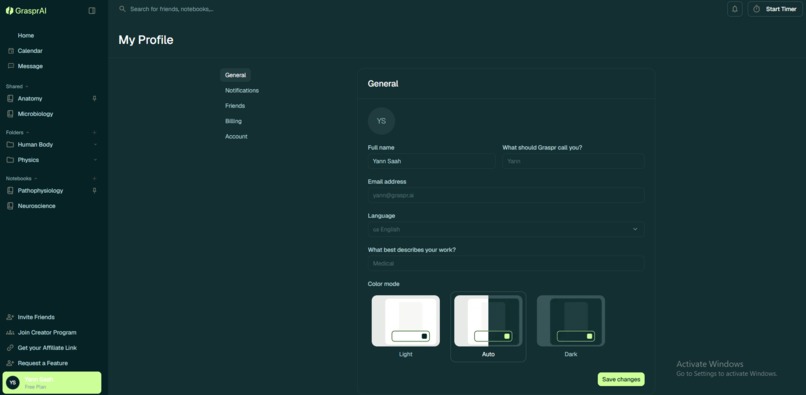Open notifications via the bell icon

click(x=735, y=9)
